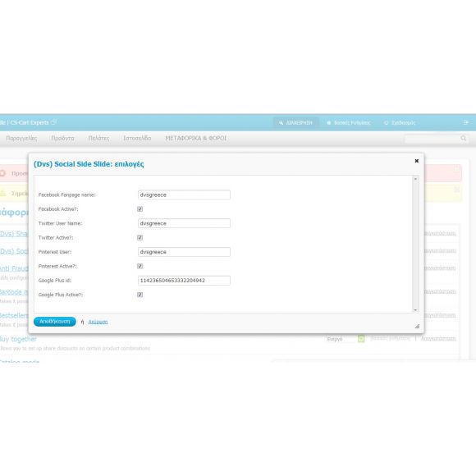Image resolution: width=476 pixels, height=476 pixels.
Task: Open storefront via icon beside CS-Cart Experts
Action: (53, 122)
